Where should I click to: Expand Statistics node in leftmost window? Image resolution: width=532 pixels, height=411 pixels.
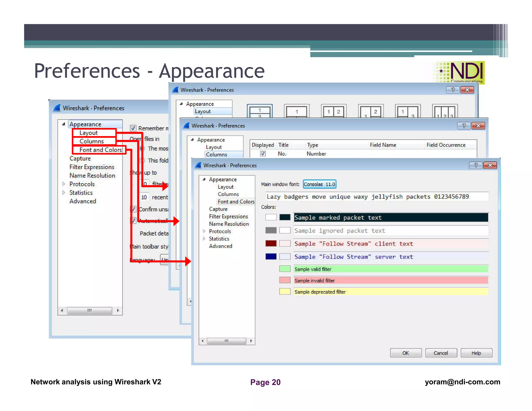click(64, 193)
